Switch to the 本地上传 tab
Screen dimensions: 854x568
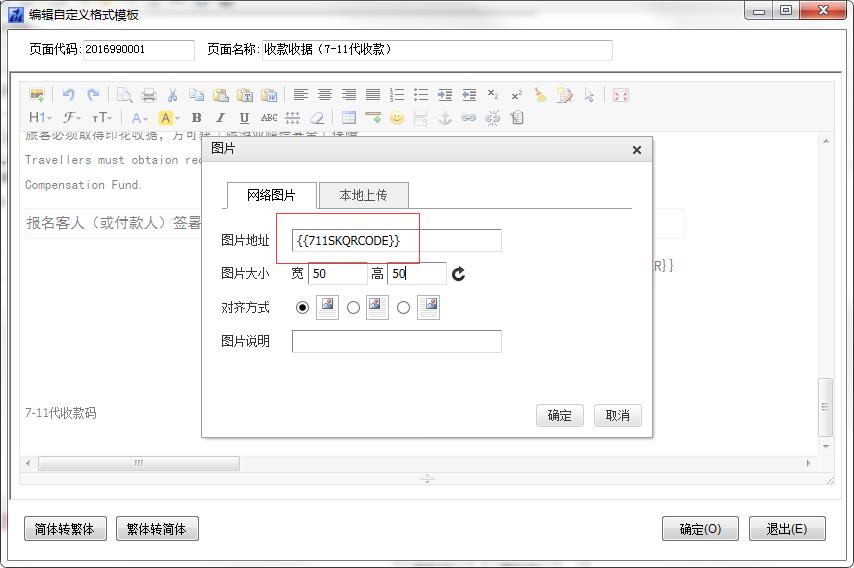click(x=363, y=195)
